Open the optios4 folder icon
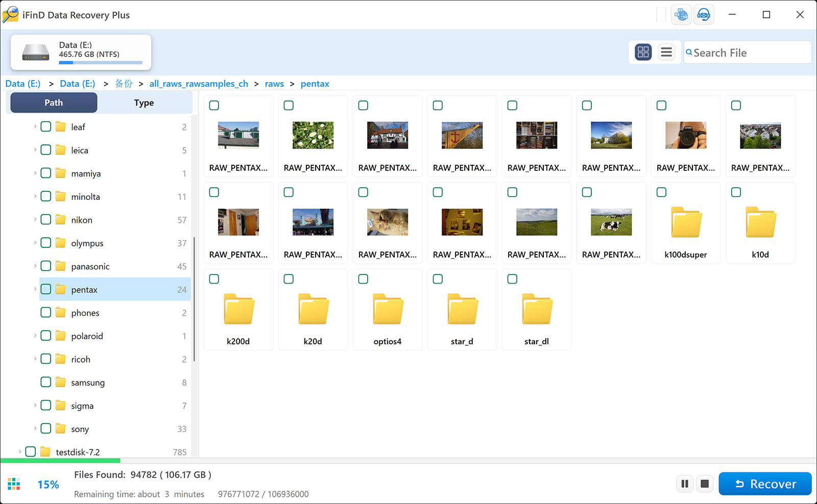This screenshot has height=504, width=817. pos(388,309)
